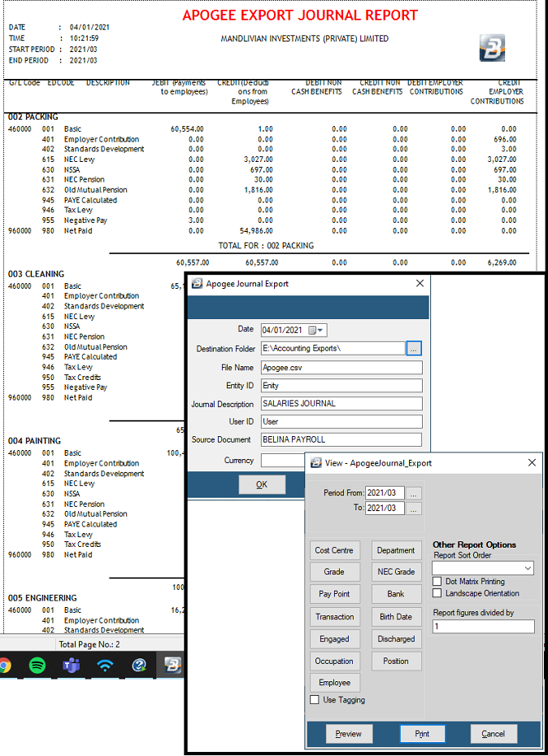The image size is (548, 756).
Task: Filter by Cost Centre
Action: pyautogui.click(x=334, y=550)
